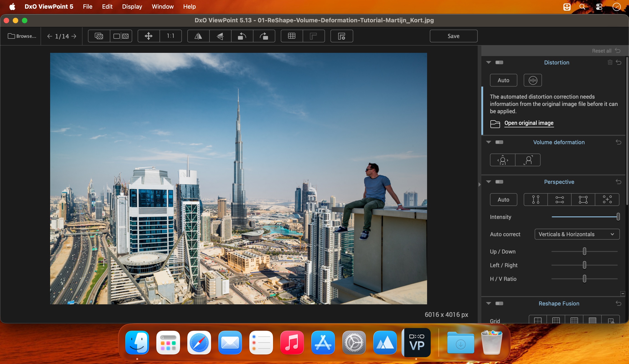Hide Perspective advanced settings minus button
Viewport: 629px width, 364px height.
(623, 294)
